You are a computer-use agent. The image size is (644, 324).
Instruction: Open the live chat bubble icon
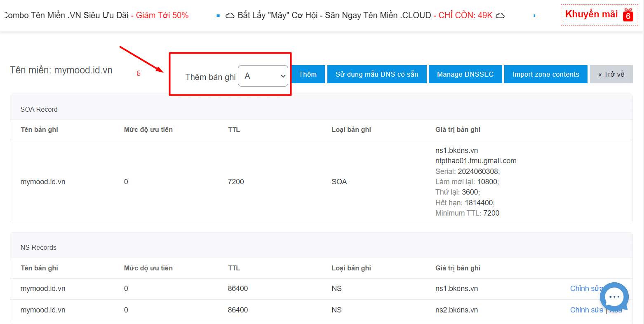click(614, 297)
